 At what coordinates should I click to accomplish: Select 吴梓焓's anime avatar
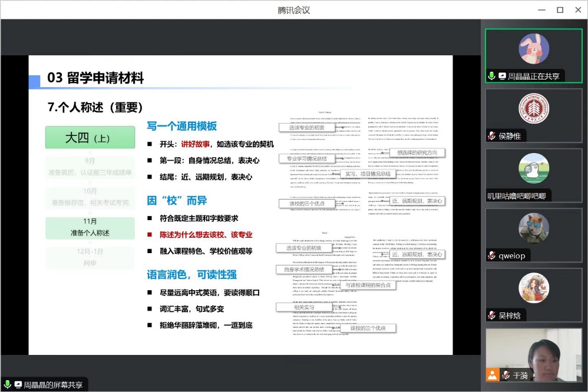(534, 288)
